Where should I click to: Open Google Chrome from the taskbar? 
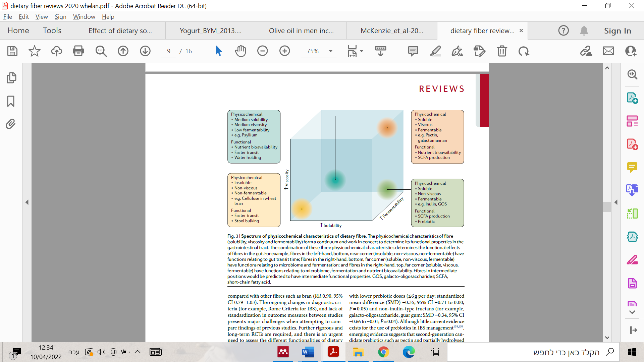[x=383, y=352]
